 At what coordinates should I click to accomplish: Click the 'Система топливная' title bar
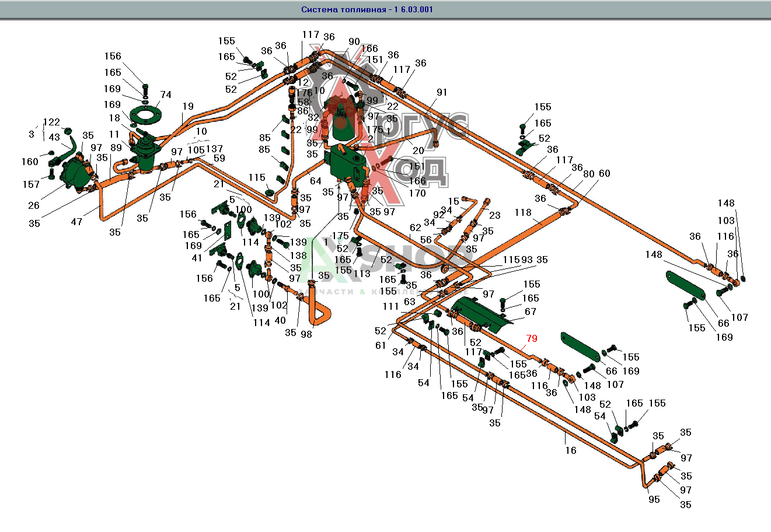(x=367, y=9)
